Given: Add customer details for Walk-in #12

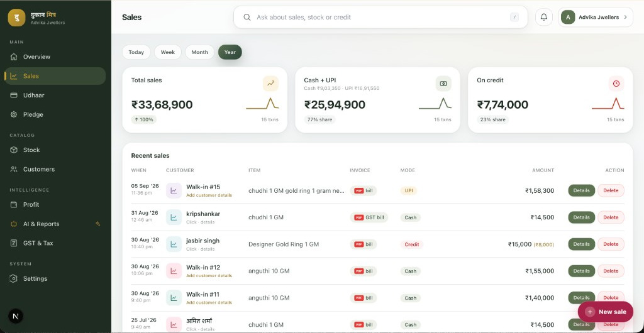Looking at the screenshot, I should [209, 276].
